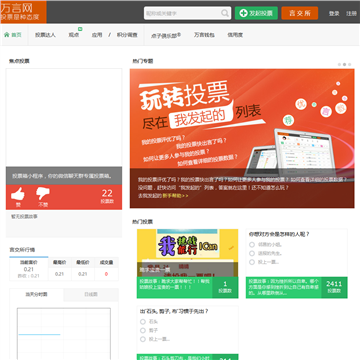Click the 暂无投票故事 text
Viewport: 360px width, 360px height.
[24, 217]
